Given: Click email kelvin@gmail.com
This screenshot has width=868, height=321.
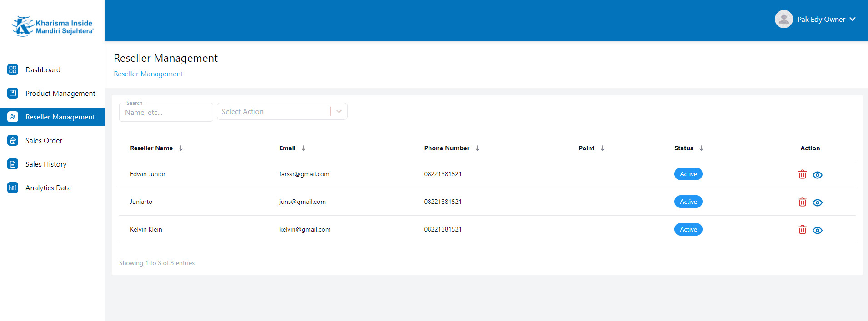Looking at the screenshot, I should click(x=305, y=229).
